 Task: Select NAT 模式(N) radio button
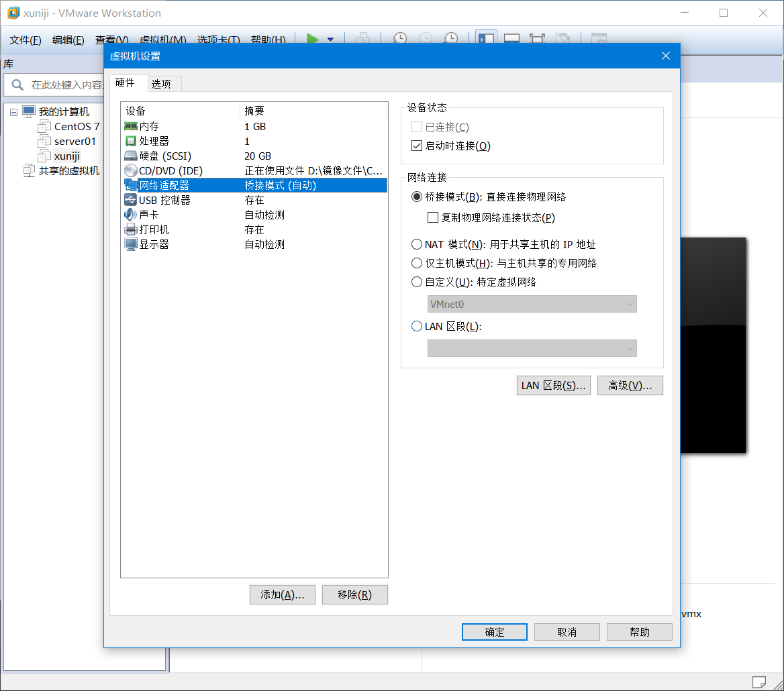coord(416,244)
